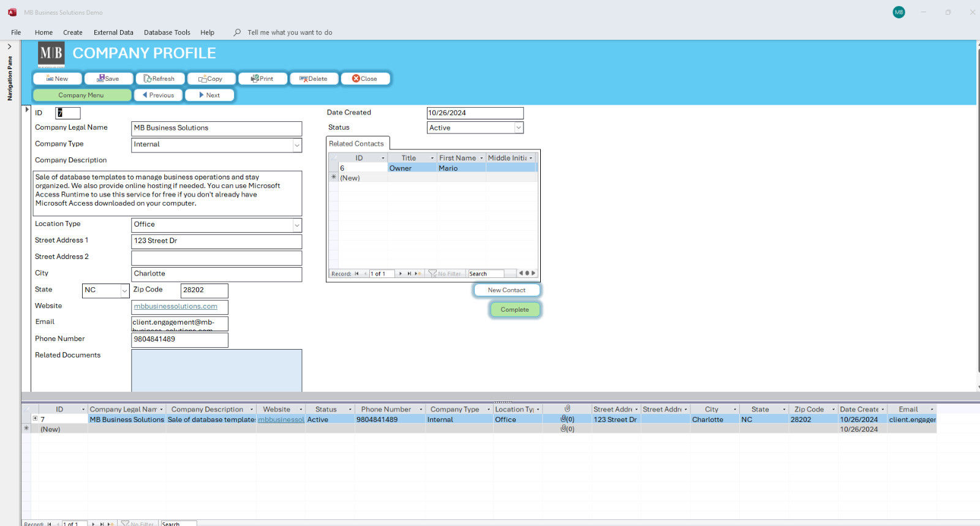Click the Tell me search box
Screen dimensions: 980x526
[290, 32]
